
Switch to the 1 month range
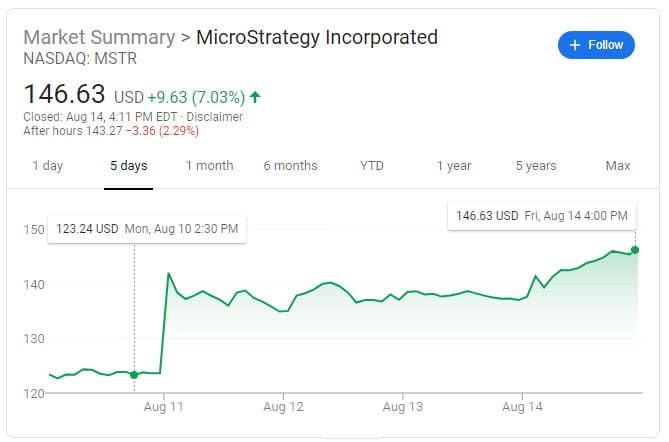(x=209, y=166)
